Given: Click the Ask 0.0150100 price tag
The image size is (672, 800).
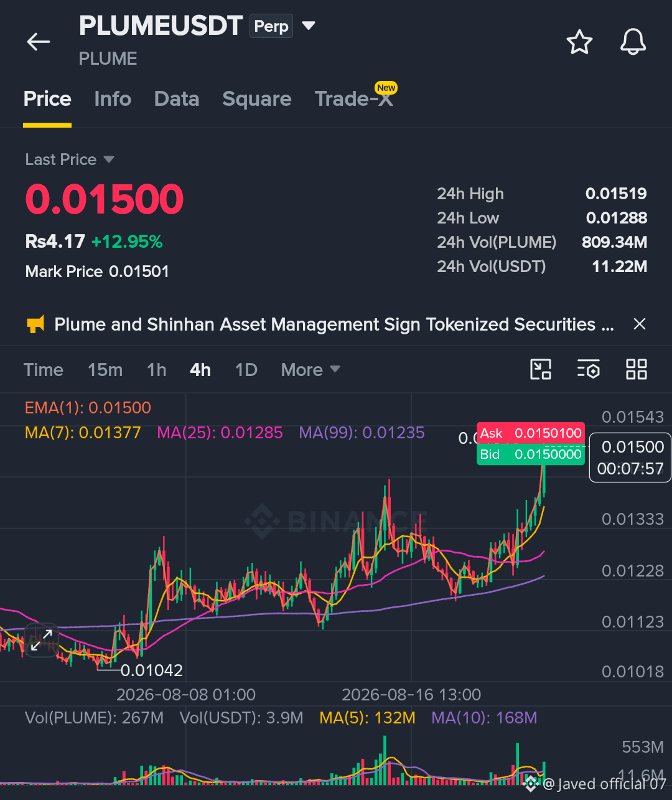Looking at the screenshot, I should click(x=531, y=433).
